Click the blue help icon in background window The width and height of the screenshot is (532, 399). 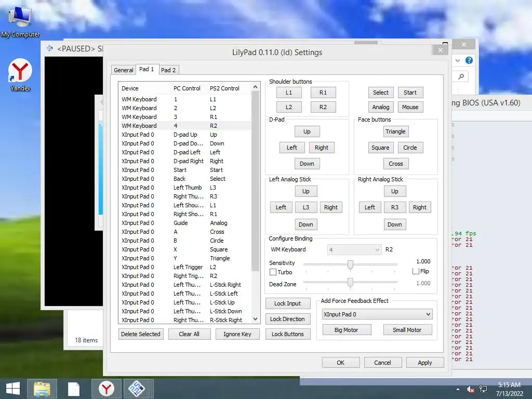click(469, 60)
